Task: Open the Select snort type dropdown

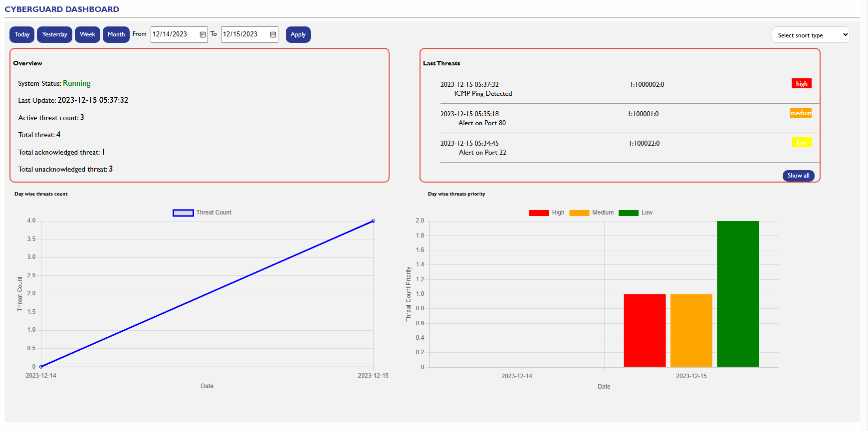Action: [811, 35]
